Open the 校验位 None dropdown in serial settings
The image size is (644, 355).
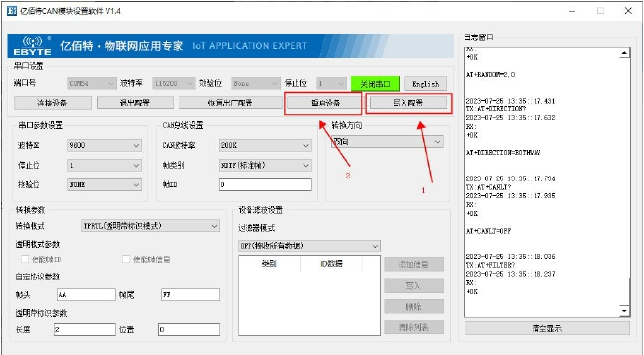pos(255,84)
